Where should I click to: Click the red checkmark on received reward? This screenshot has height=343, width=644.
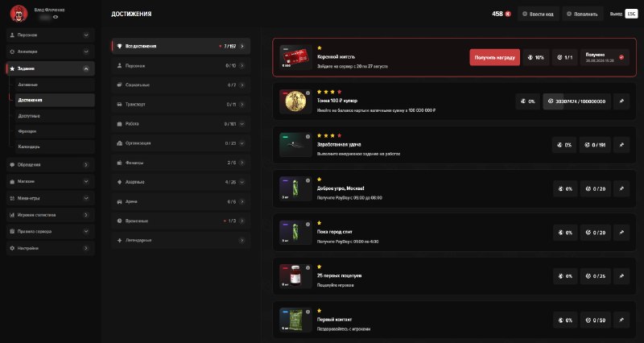point(621,57)
